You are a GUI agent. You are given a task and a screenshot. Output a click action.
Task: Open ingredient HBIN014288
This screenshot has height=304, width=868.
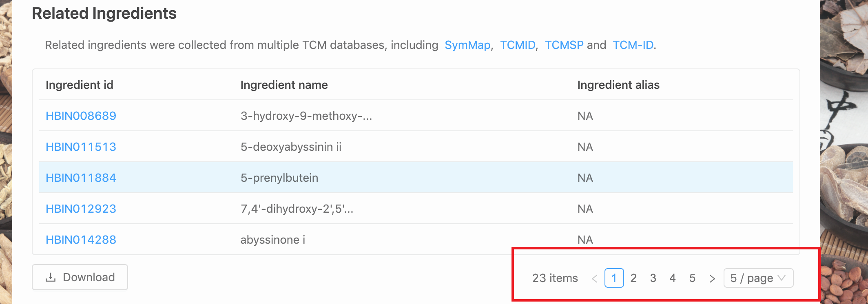81,240
